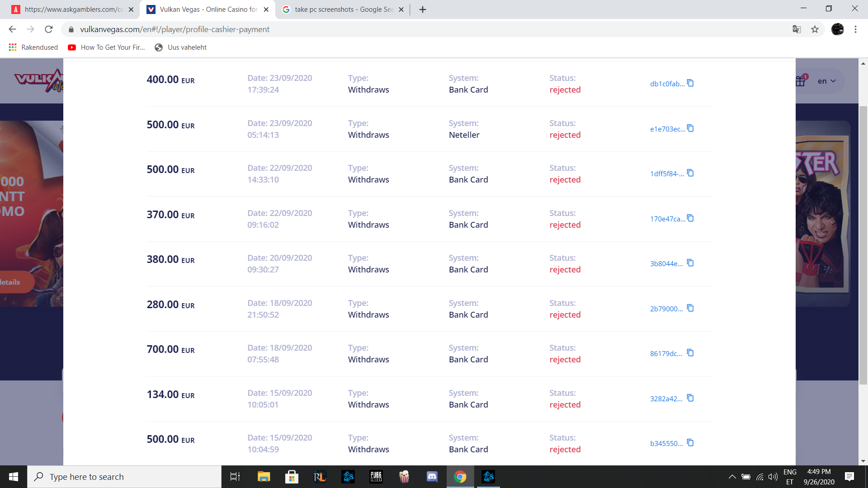The width and height of the screenshot is (868, 488).
Task: Click the 3b8044e... transaction link
Action: (x=666, y=263)
